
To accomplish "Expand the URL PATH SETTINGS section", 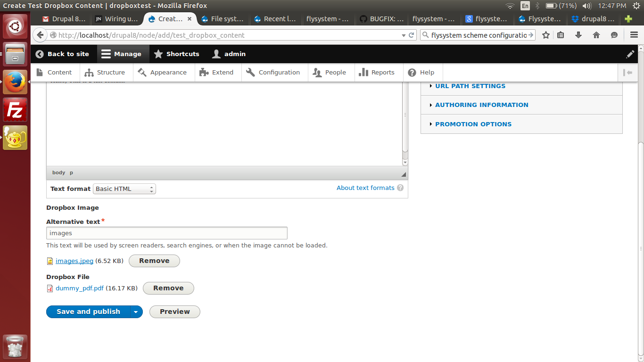I will pyautogui.click(x=470, y=86).
